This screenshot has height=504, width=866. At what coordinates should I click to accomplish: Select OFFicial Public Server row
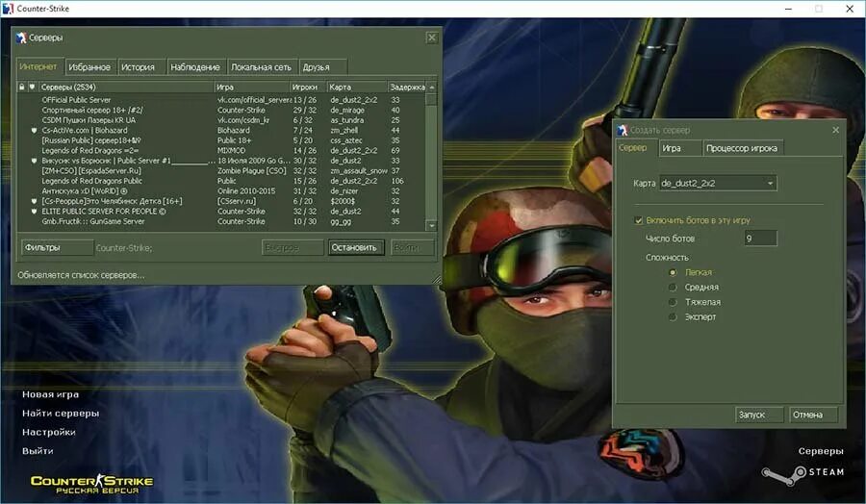[x=221, y=100]
